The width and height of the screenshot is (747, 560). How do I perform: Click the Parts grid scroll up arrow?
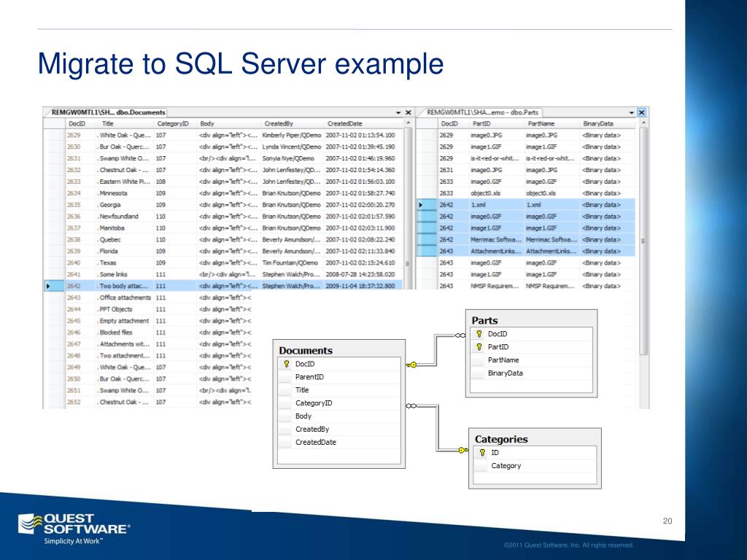[x=643, y=123]
